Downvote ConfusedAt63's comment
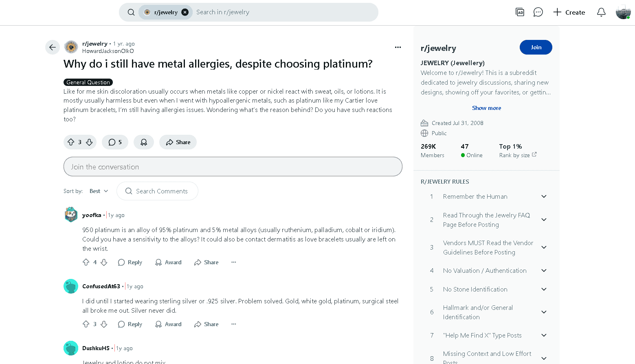635x364 pixels. [104, 324]
